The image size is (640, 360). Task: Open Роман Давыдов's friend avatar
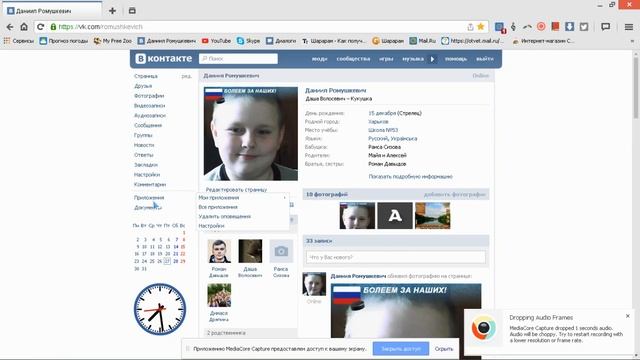[219, 251]
